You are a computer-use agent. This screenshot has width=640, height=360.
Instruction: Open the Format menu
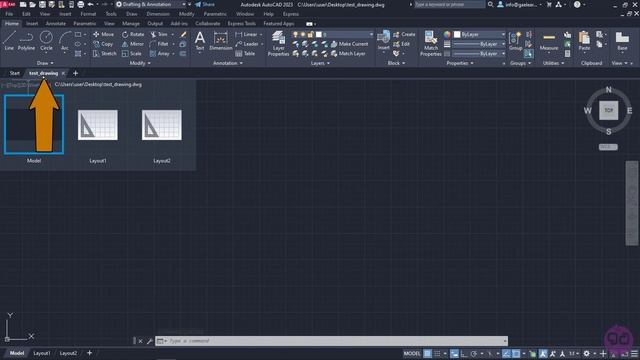click(88, 14)
